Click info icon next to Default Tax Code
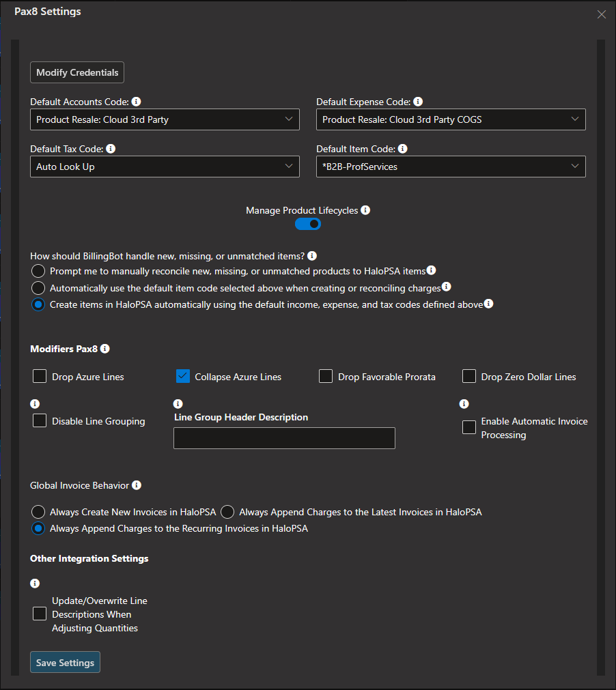The image size is (616, 690). [x=111, y=149]
